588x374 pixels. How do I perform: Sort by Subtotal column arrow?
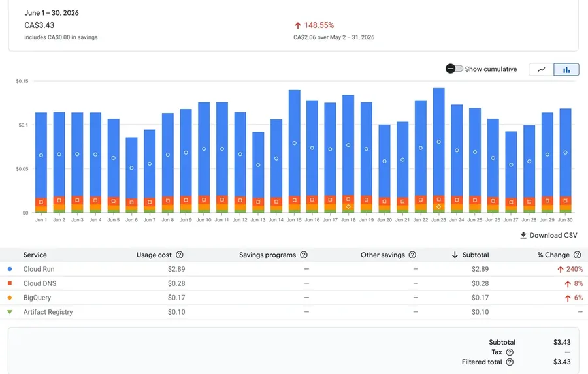click(x=455, y=255)
